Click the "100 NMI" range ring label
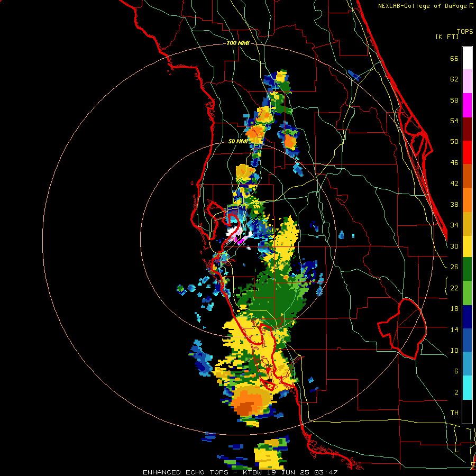 pos(238,43)
